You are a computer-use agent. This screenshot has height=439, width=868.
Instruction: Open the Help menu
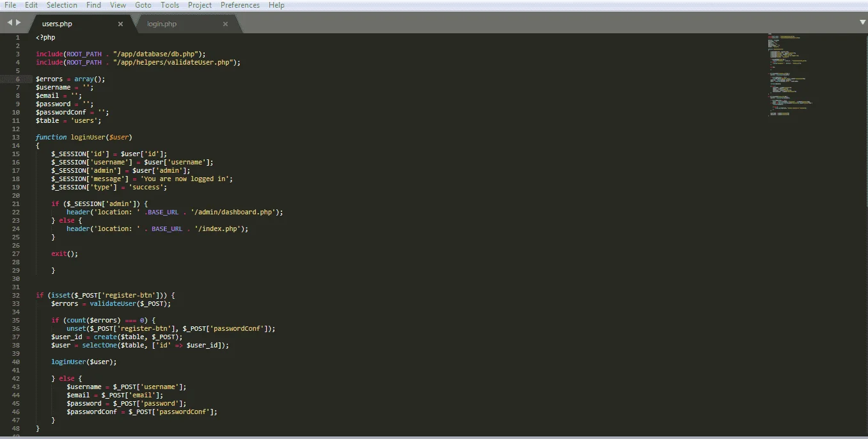coord(276,5)
